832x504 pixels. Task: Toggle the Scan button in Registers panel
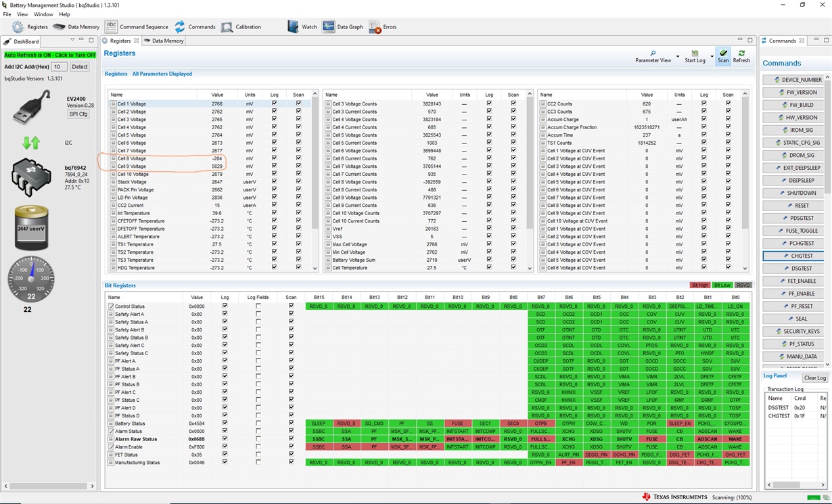[x=723, y=56]
